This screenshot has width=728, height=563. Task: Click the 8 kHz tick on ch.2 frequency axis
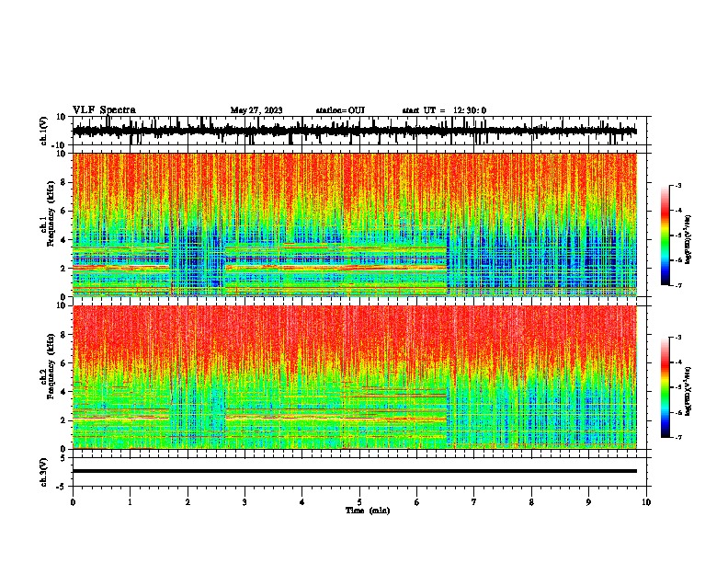click(63, 335)
